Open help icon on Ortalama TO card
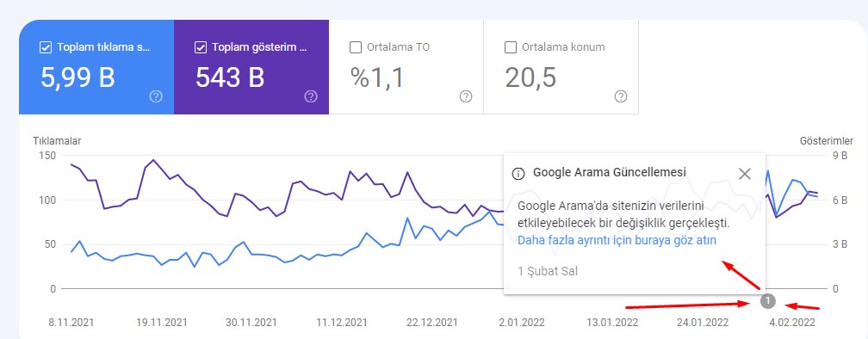Image resolution: width=868 pixels, height=339 pixels. (466, 96)
